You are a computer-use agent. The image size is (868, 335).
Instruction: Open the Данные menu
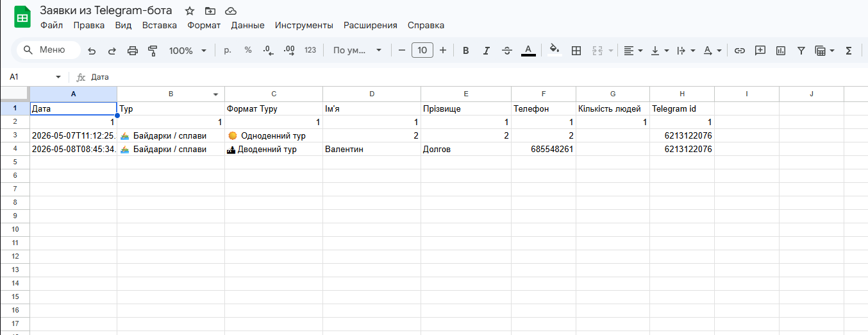[247, 25]
